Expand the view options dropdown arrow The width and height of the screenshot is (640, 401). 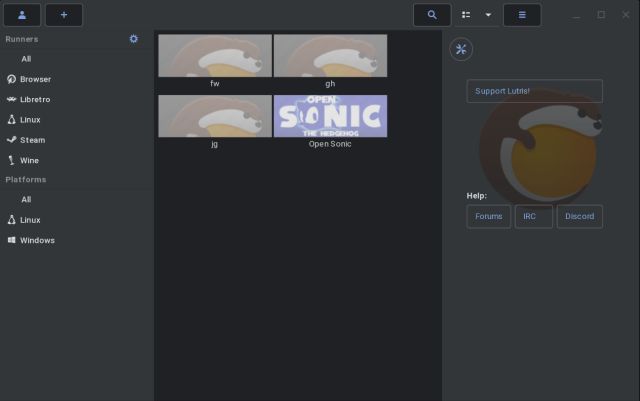click(488, 15)
